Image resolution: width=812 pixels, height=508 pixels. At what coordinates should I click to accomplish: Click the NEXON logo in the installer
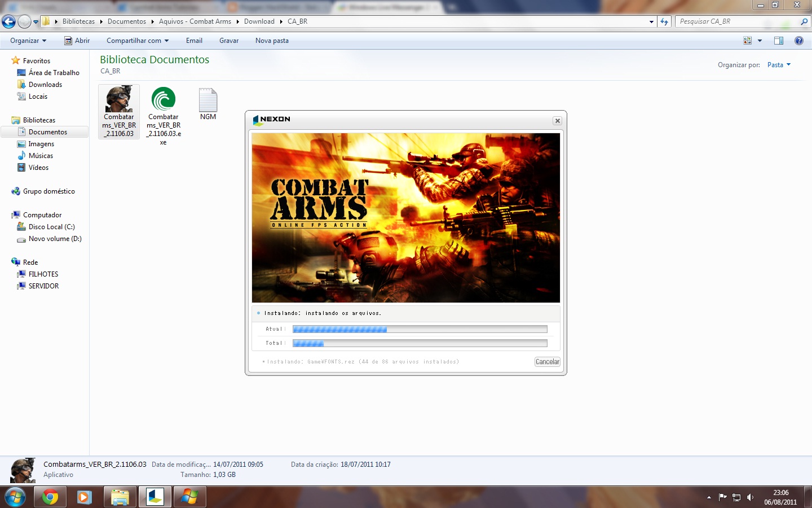point(272,120)
